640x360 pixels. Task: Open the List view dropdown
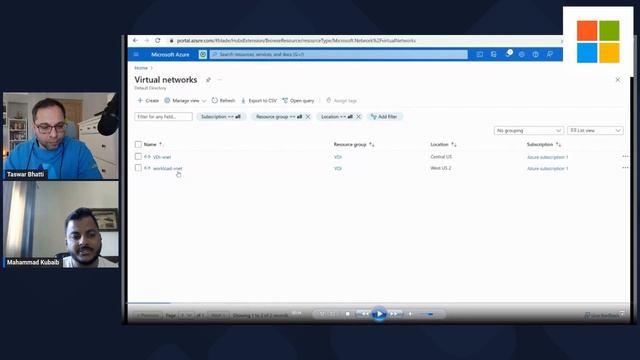(x=595, y=131)
